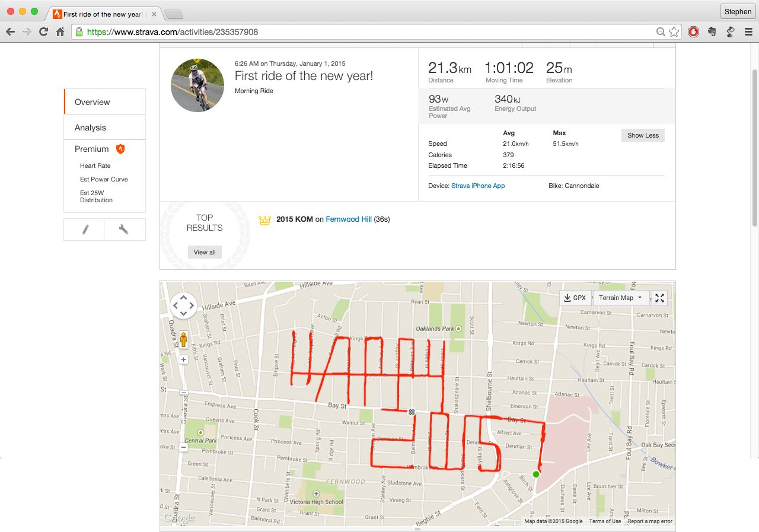The width and height of the screenshot is (759, 532).
Task: Download the GPX file
Action: coord(575,298)
